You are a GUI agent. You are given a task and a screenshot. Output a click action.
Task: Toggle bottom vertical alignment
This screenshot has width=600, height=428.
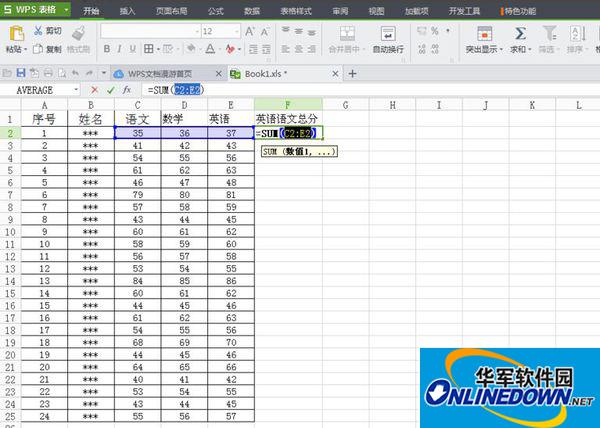click(x=311, y=31)
